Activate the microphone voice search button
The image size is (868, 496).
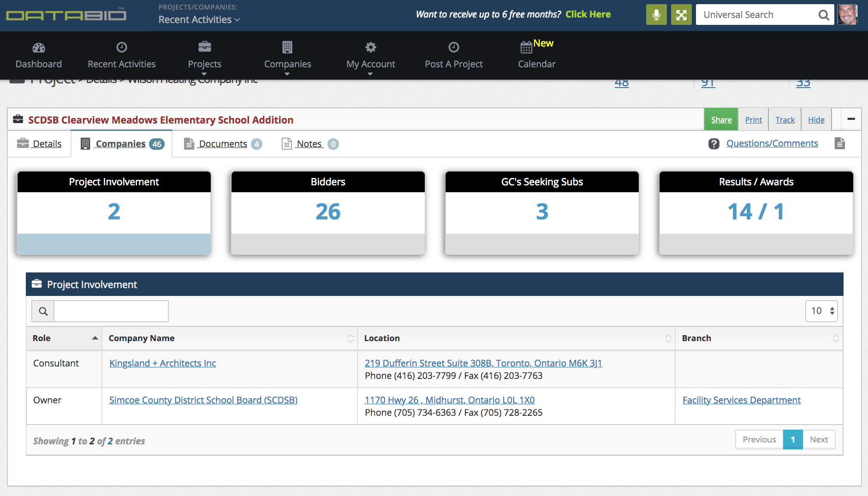click(656, 15)
